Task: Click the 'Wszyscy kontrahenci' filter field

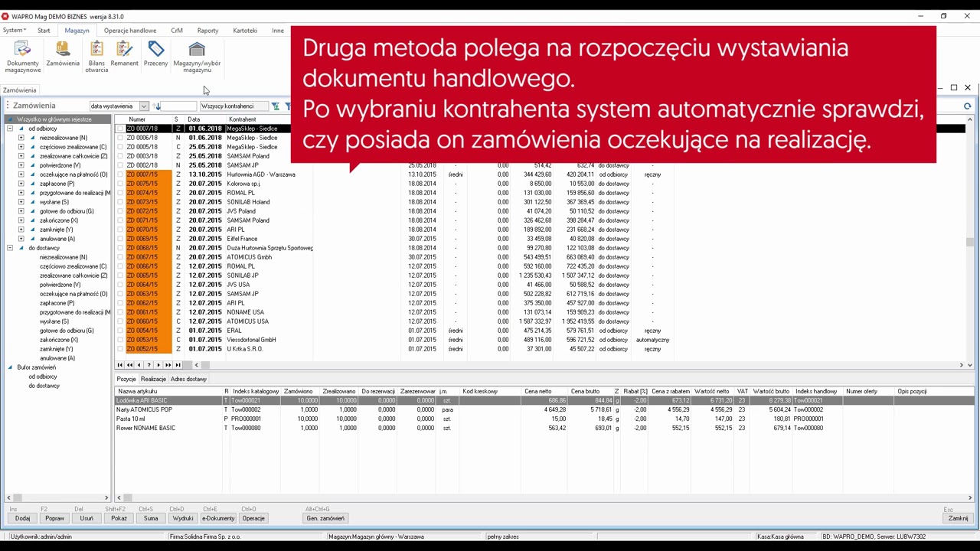Action: [x=234, y=106]
